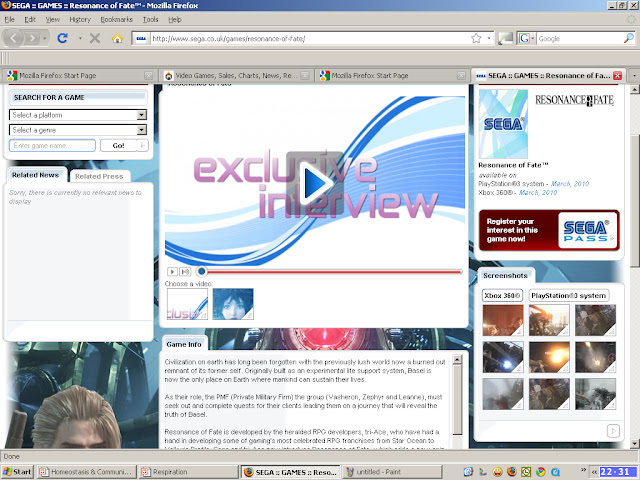Viewport: 640px width, 480px height.
Task: Open the first screenshot thumbnail in top row
Action: [x=503, y=320]
